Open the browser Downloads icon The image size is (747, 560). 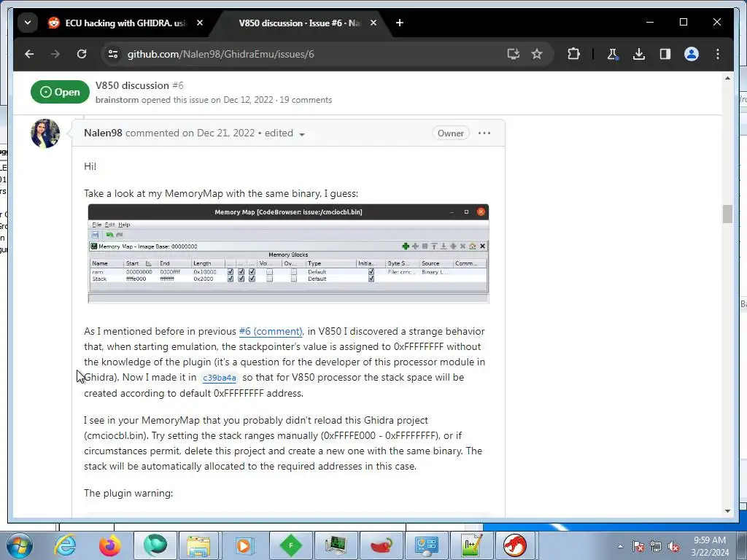[x=639, y=54]
